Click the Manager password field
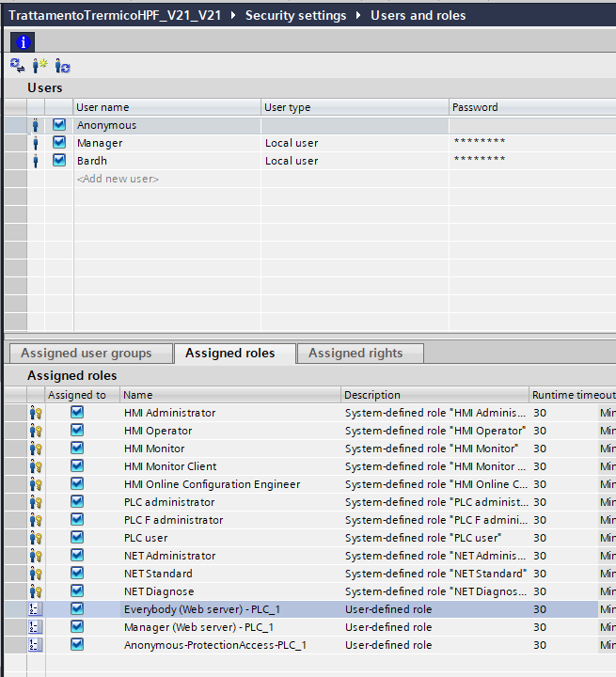Image resolution: width=616 pixels, height=677 pixels. pyautogui.click(x=532, y=143)
